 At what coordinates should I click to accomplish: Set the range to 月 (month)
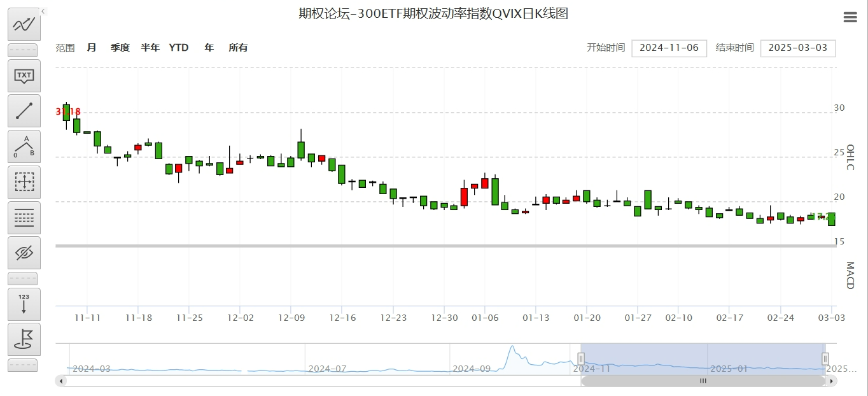[92, 48]
